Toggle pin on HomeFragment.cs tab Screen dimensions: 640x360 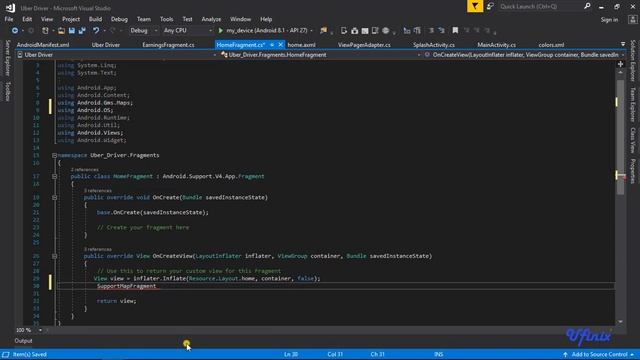[x=272, y=45]
